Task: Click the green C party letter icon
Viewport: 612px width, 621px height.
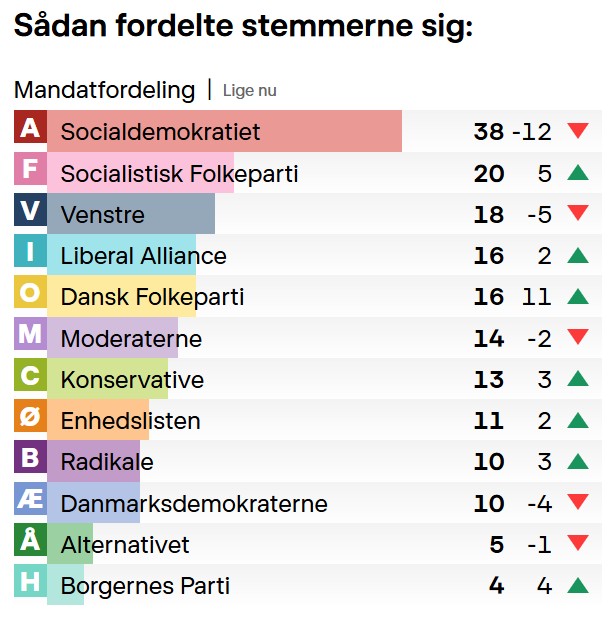Action: (x=30, y=376)
